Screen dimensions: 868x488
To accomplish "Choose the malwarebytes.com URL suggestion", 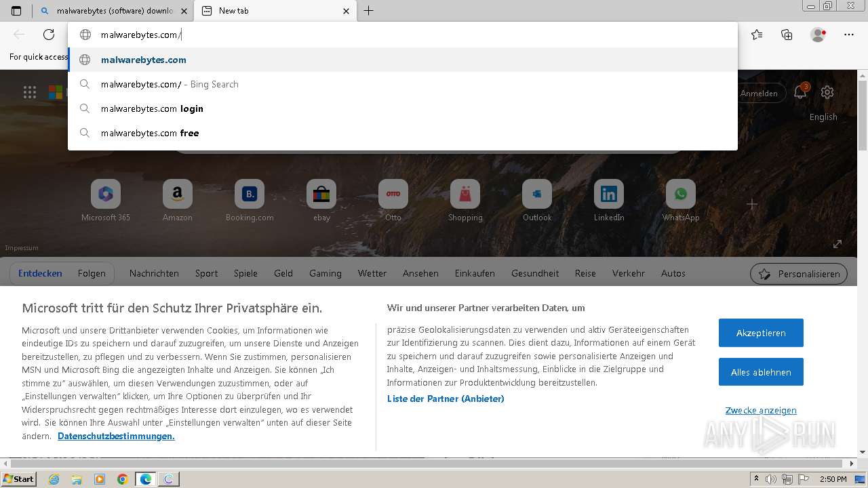I will click(x=403, y=60).
